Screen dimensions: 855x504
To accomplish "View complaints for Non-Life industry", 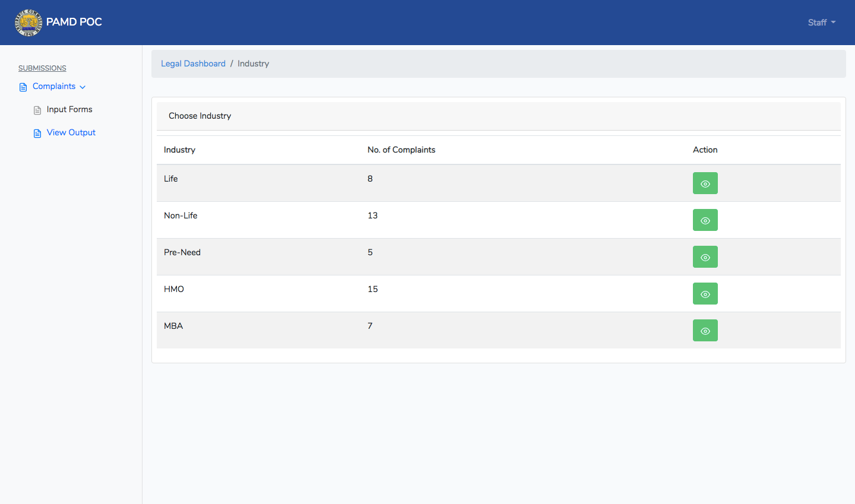I will (x=705, y=220).
